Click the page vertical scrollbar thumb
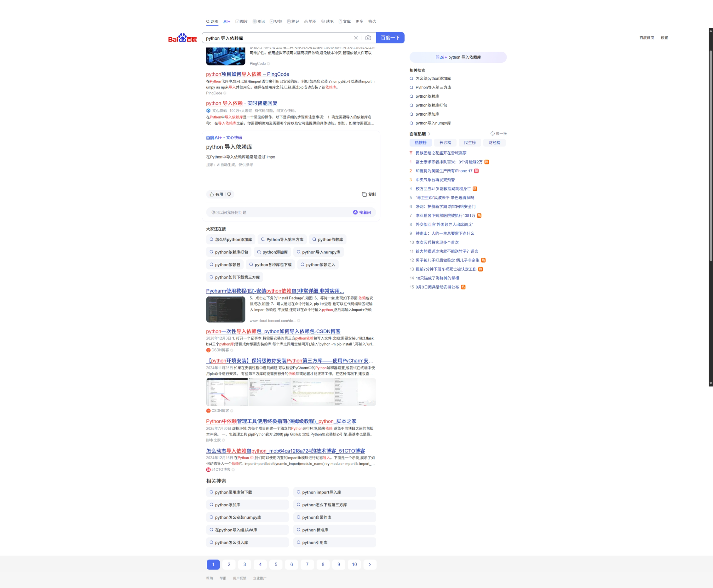The image size is (713, 588). point(711,156)
